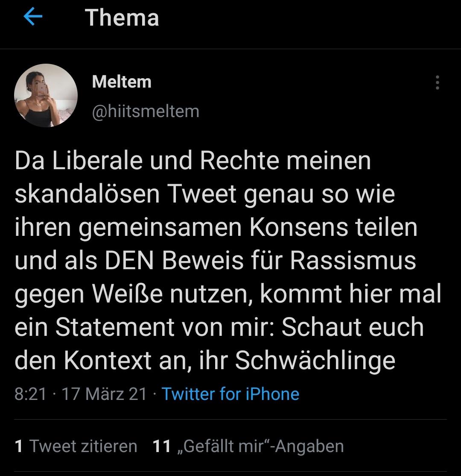The image size is (461, 476).
Task: Tap the Thema header title
Action: [x=122, y=18]
